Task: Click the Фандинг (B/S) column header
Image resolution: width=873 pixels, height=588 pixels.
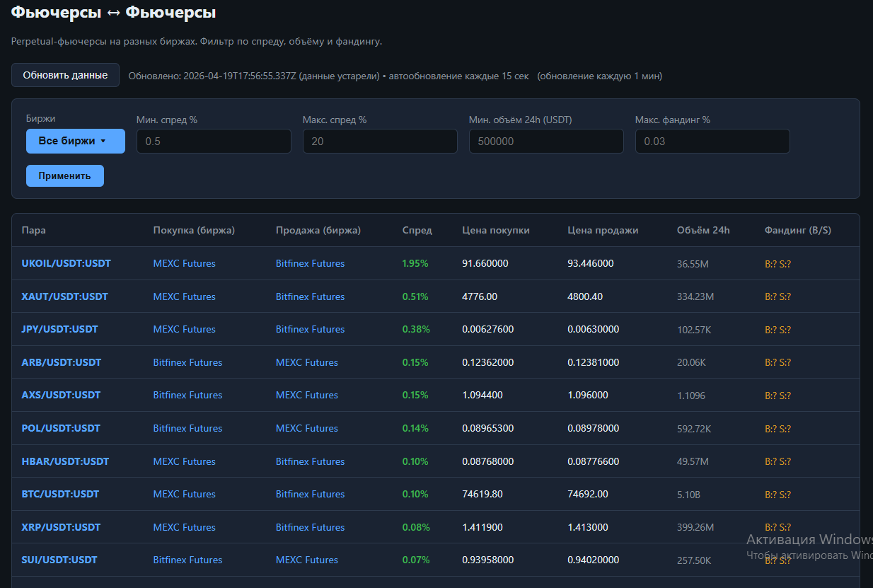Action: pos(798,230)
